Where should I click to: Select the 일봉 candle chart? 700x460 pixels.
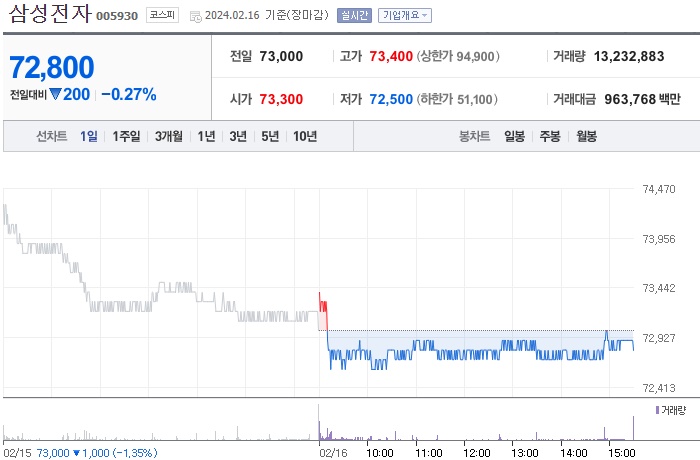coord(514,136)
